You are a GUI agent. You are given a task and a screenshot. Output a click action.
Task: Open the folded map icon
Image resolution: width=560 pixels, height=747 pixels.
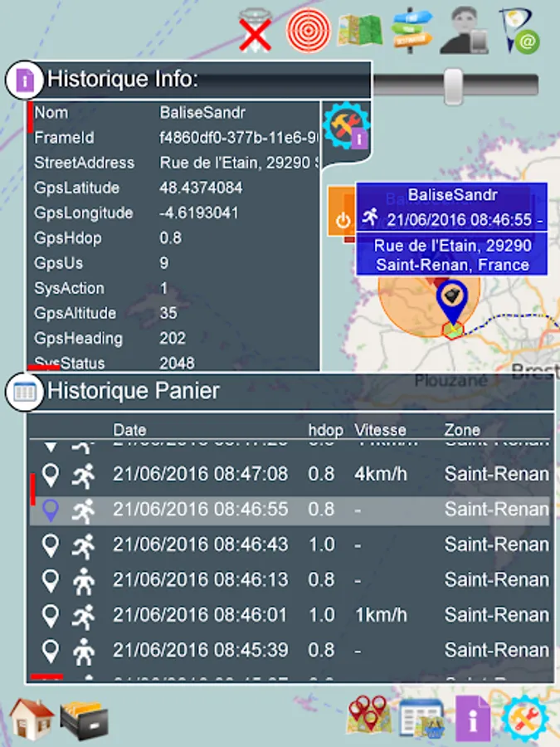coord(359,30)
